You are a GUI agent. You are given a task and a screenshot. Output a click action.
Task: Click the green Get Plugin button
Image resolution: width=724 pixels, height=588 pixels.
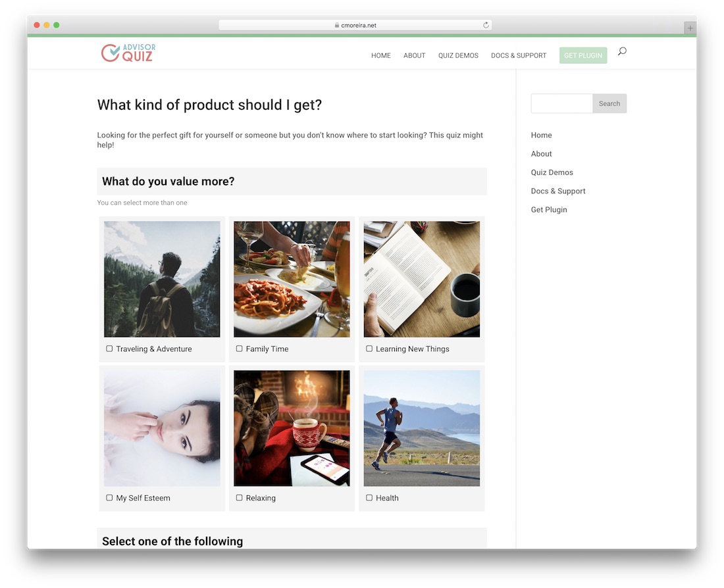tap(582, 55)
